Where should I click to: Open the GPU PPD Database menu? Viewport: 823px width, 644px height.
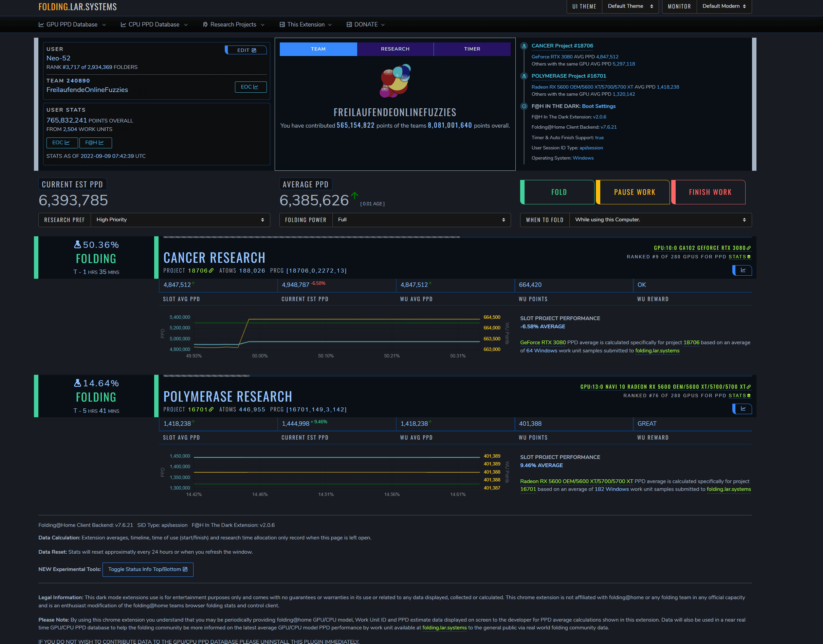tap(72, 24)
